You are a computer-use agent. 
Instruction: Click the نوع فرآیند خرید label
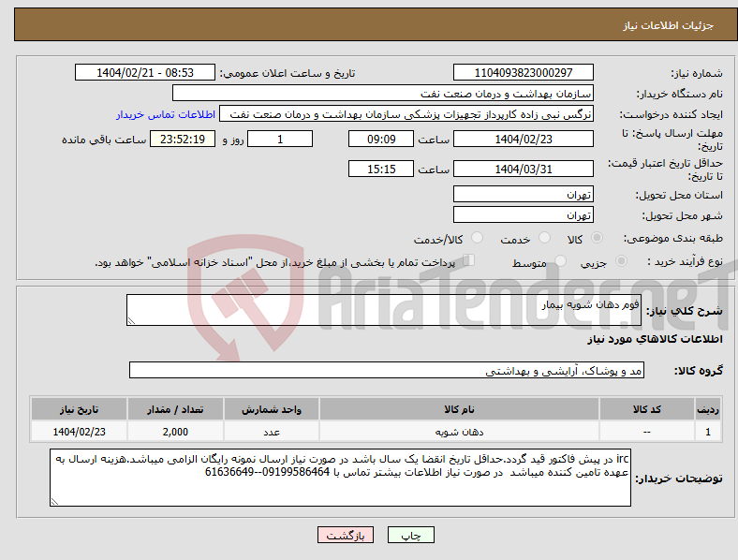685,261
